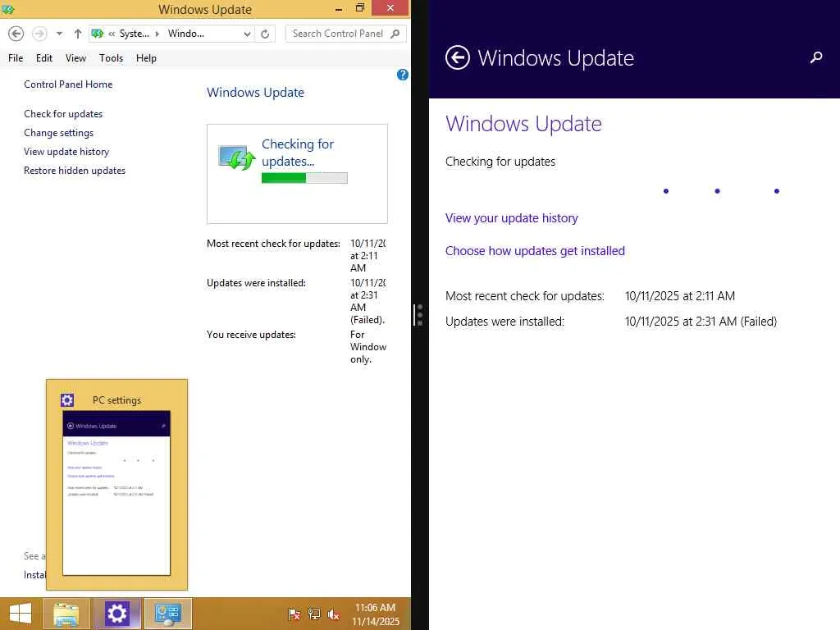This screenshot has height=630, width=840.
Task: Open Restore hidden updates link
Action: click(75, 171)
